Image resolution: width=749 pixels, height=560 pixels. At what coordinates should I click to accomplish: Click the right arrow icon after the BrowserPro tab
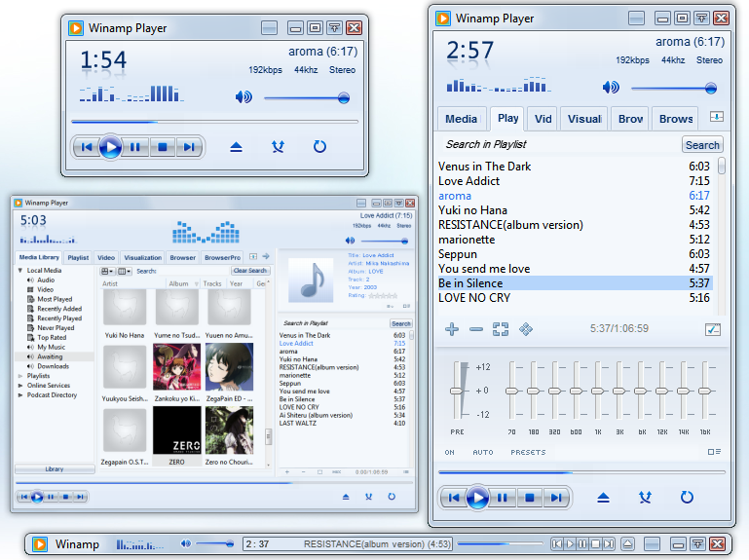pyautogui.click(x=266, y=256)
